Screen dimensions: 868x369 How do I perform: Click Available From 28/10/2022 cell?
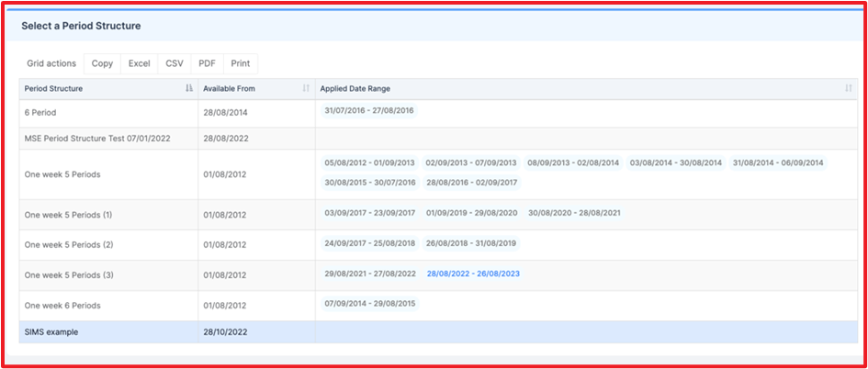(257, 332)
